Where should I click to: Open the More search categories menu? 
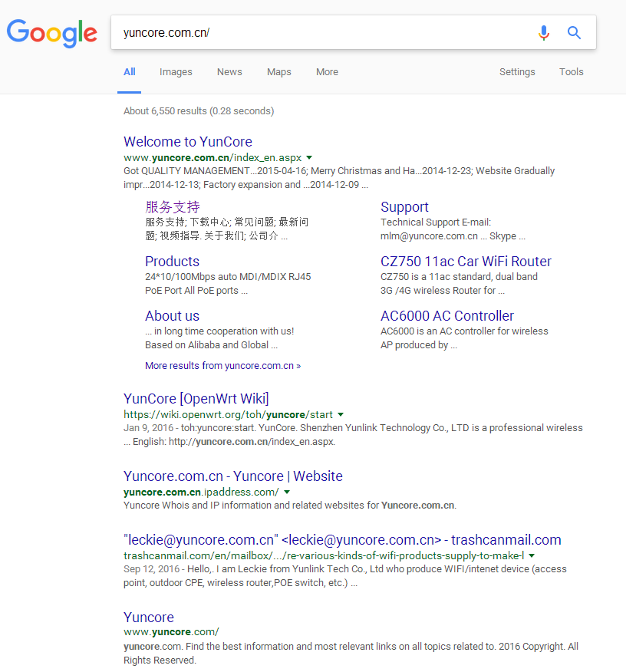(x=327, y=72)
